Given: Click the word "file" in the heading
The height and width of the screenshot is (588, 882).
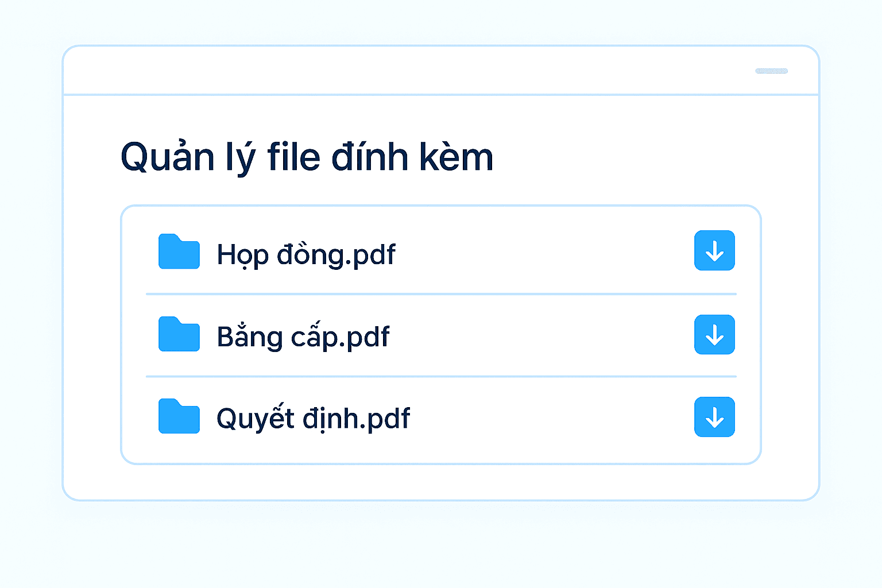Looking at the screenshot, I should (293, 157).
